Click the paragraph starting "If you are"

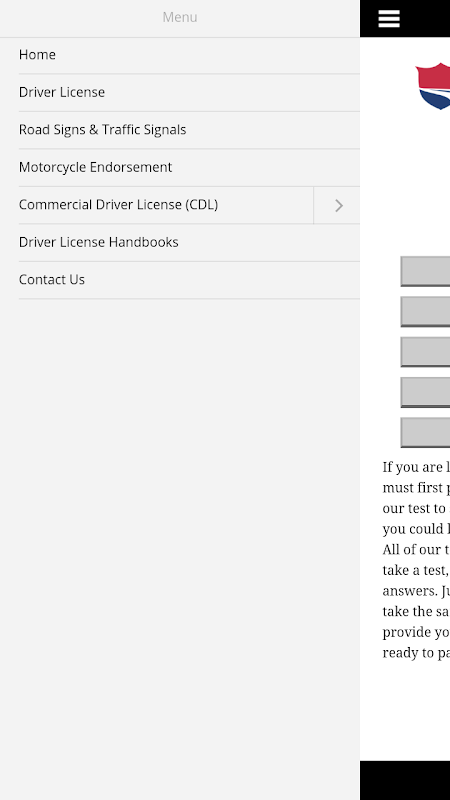416,560
